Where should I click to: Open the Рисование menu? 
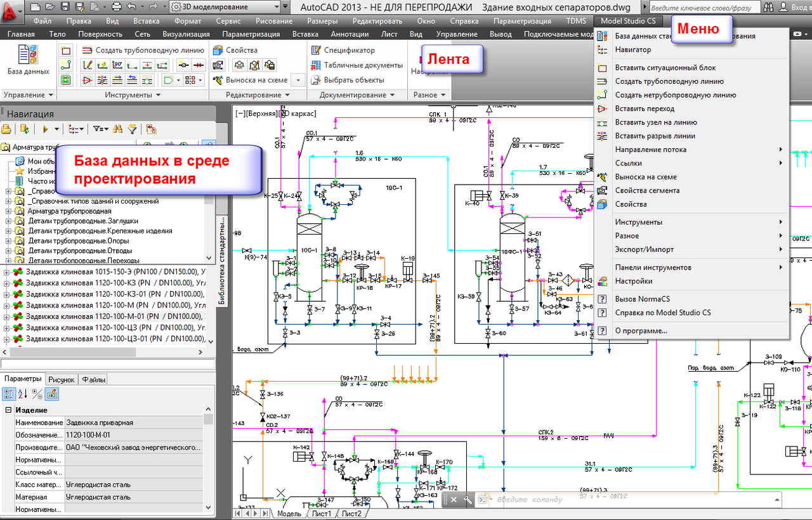click(x=273, y=21)
